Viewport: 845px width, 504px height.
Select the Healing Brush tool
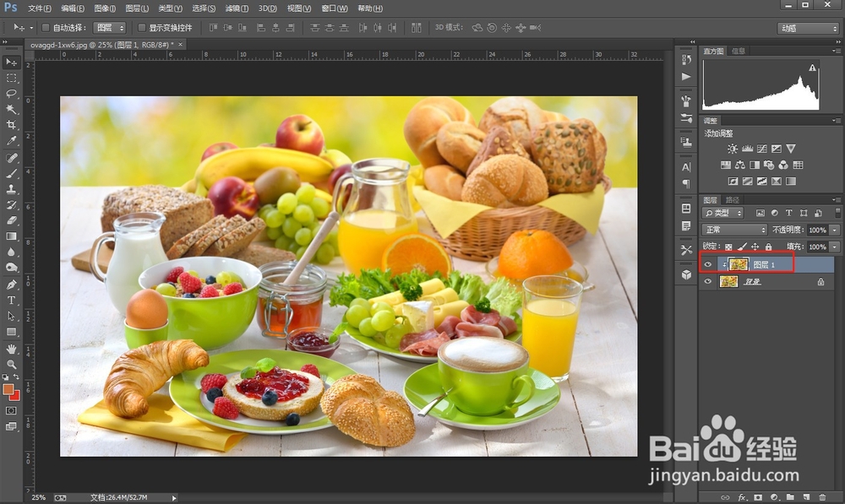coord(11,158)
